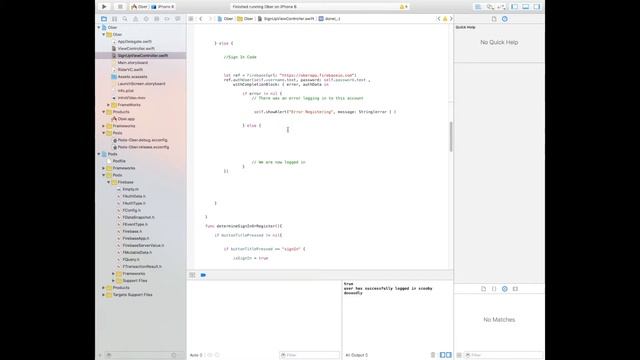
Task: Click the Run (play) button
Action: (x=104, y=7)
